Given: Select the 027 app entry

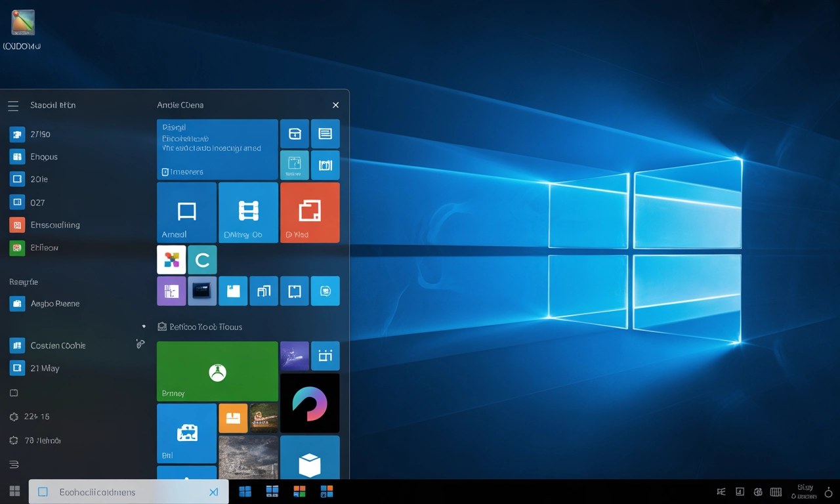Looking at the screenshot, I should [28, 202].
